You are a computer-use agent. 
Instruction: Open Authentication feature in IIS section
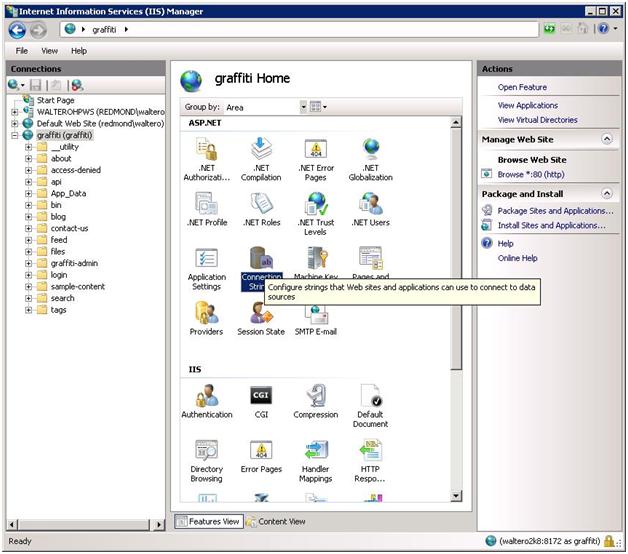click(207, 401)
